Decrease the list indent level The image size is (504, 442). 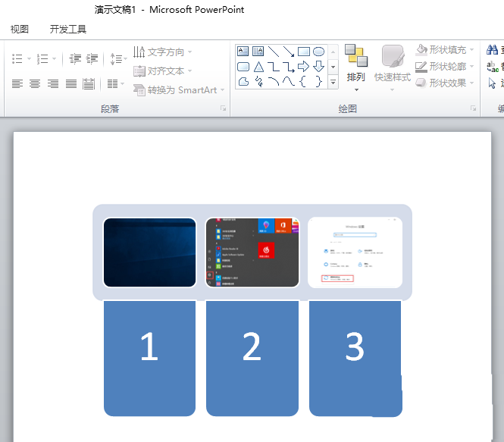click(x=76, y=59)
